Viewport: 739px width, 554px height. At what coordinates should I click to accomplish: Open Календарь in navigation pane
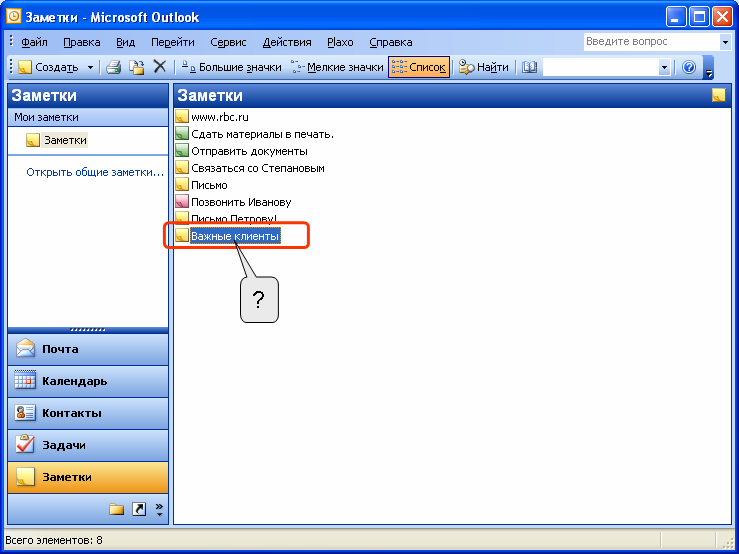click(88, 381)
